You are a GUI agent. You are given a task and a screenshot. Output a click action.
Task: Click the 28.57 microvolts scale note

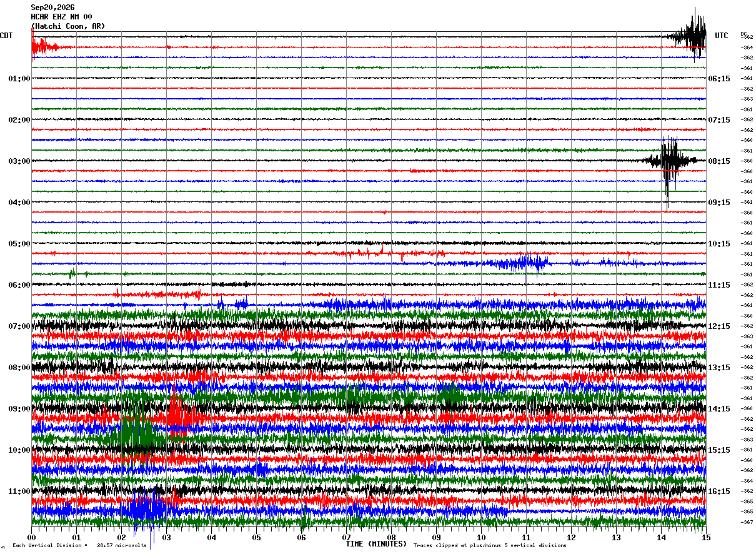[x=122, y=545]
